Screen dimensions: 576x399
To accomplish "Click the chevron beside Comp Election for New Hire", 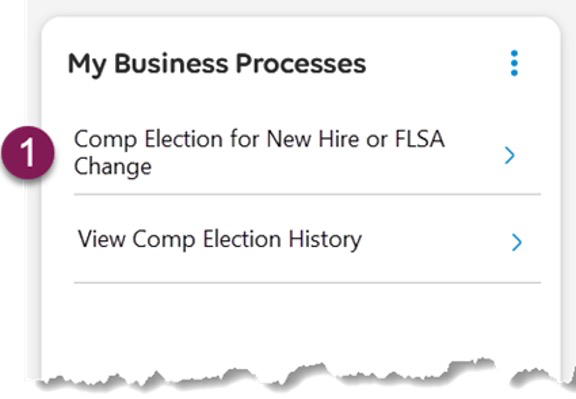I will 510,155.
